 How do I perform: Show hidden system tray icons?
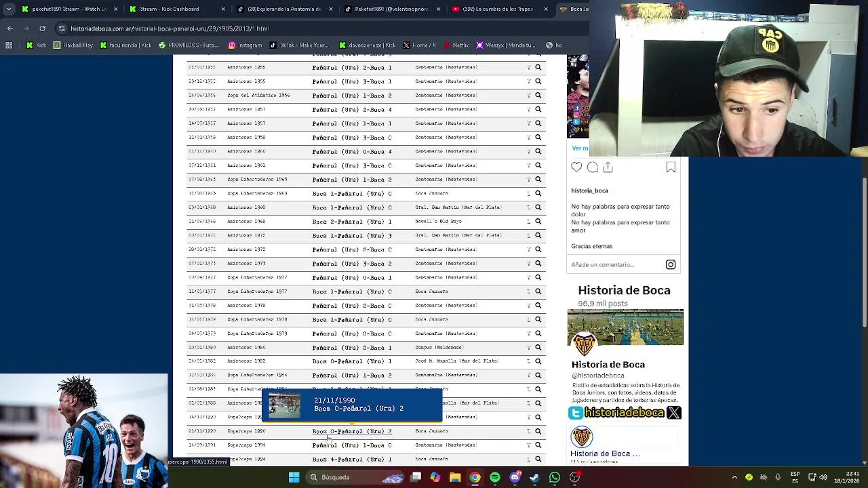pos(734,477)
